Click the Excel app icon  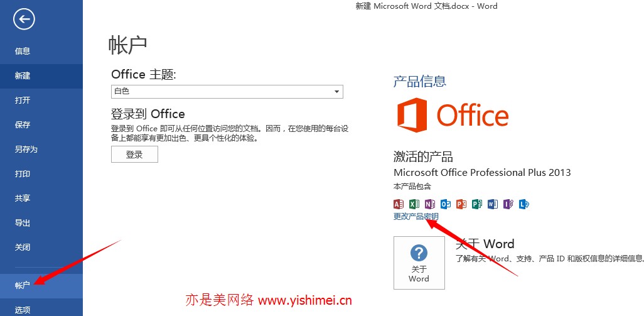[x=414, y=204]
